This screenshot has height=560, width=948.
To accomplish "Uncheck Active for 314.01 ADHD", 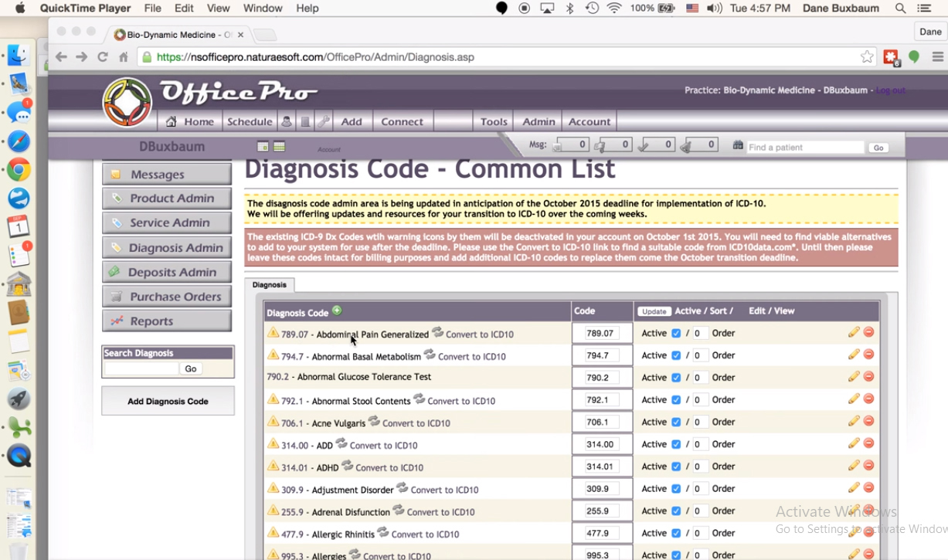I will [x=676, y=467].
